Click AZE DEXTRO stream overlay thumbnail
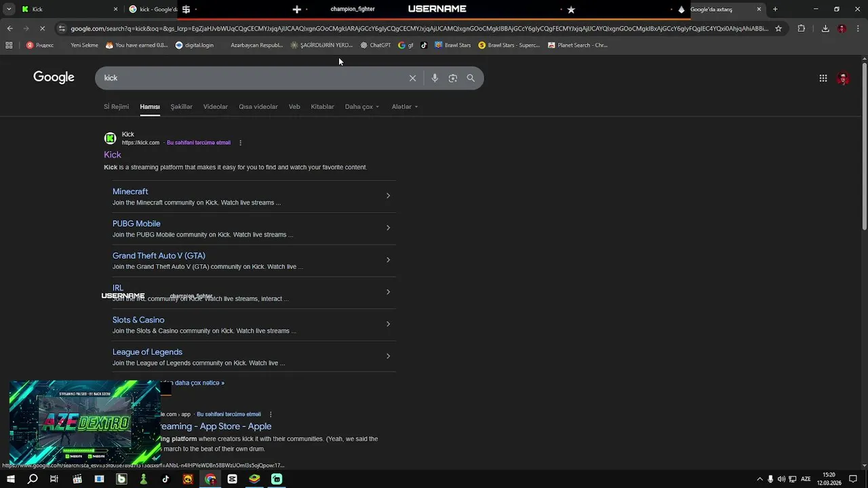 pyautogui.click(x=85, y=423)
